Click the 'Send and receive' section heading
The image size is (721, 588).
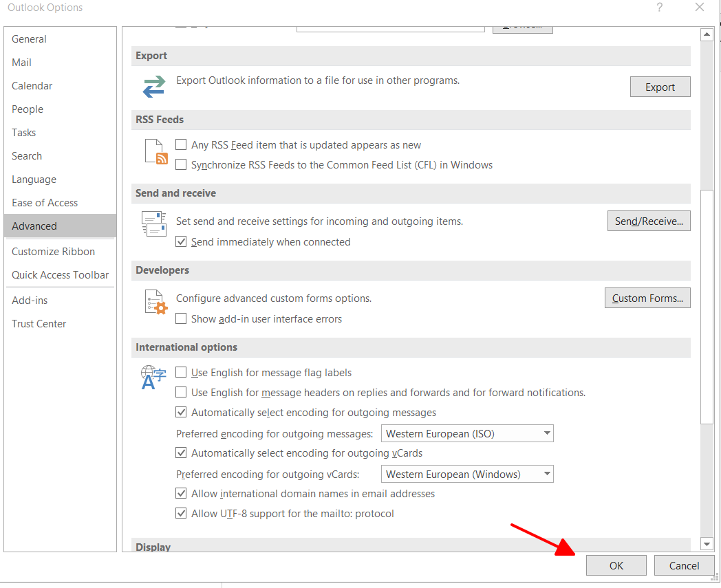[x=175, y=193]
